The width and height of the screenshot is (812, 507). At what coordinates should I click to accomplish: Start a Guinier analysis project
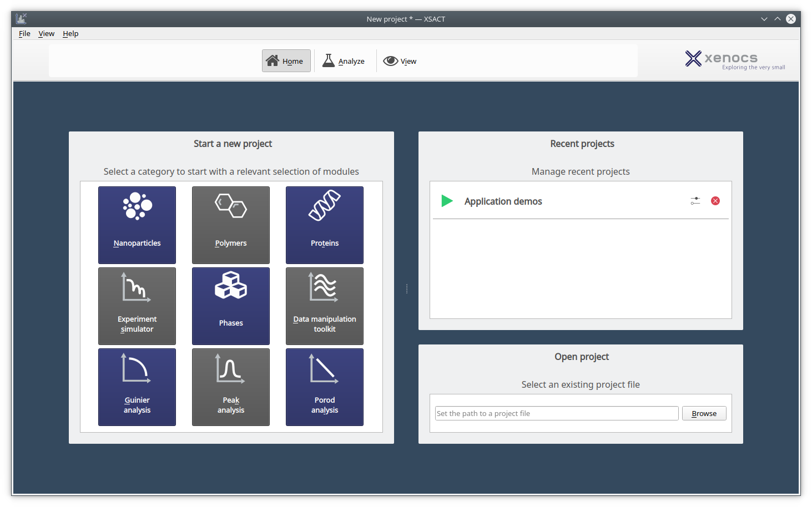[x=137, y=387]
